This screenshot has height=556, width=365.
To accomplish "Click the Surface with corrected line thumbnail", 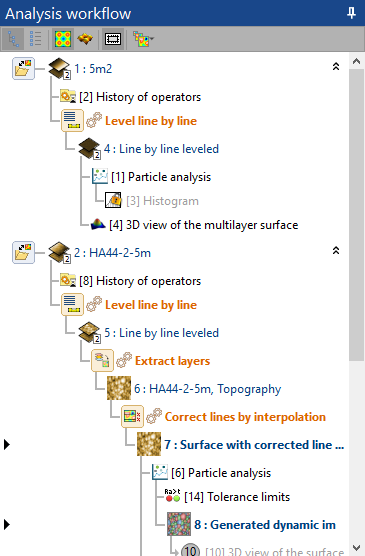I will 149,444.
